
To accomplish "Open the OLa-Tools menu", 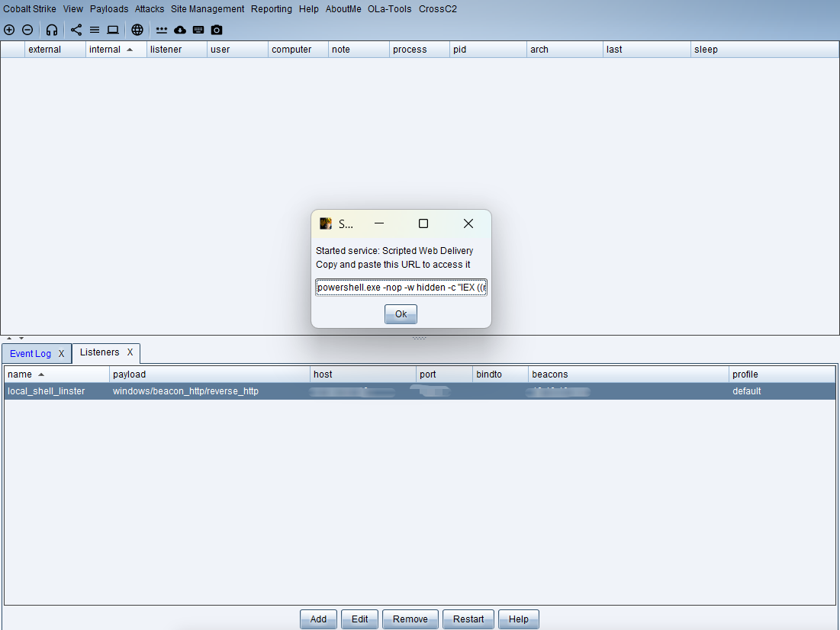I will coord(389,9).
